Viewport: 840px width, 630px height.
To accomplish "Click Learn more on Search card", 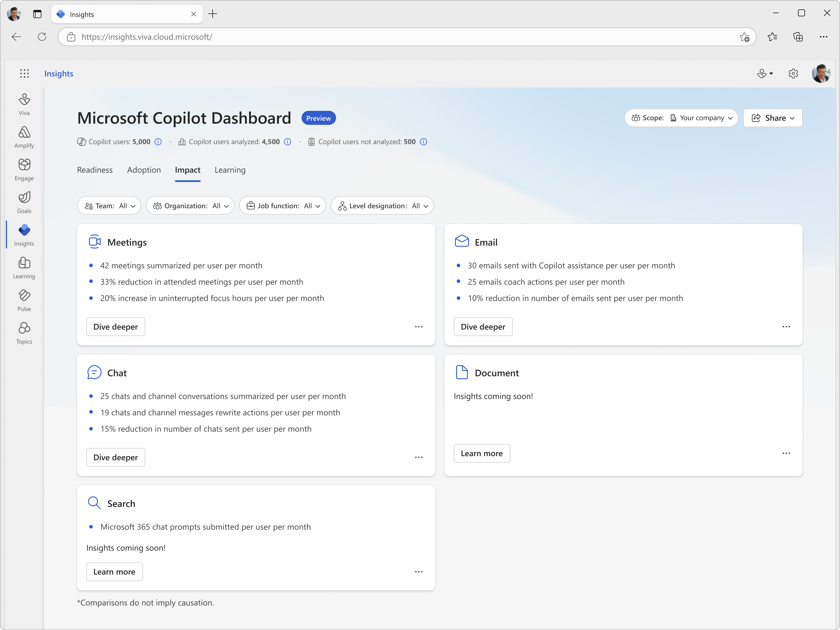I will point(114,571).
